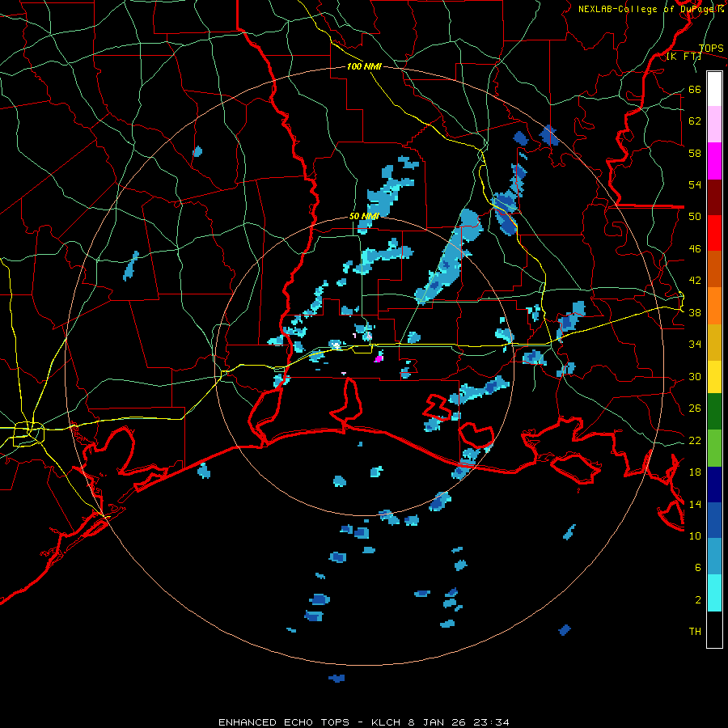Select the magenta 58 kft legend swatch

coord(714,161)
